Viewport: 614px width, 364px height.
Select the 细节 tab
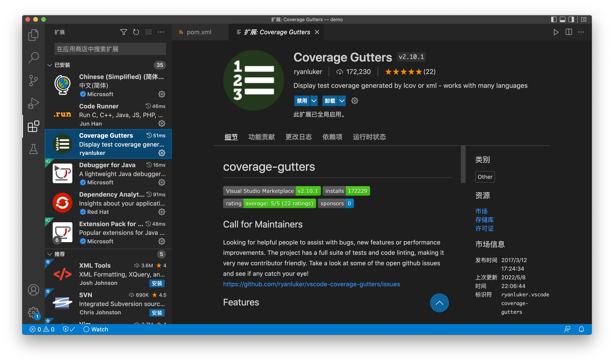pyautogui.click(x=231, y=137)
